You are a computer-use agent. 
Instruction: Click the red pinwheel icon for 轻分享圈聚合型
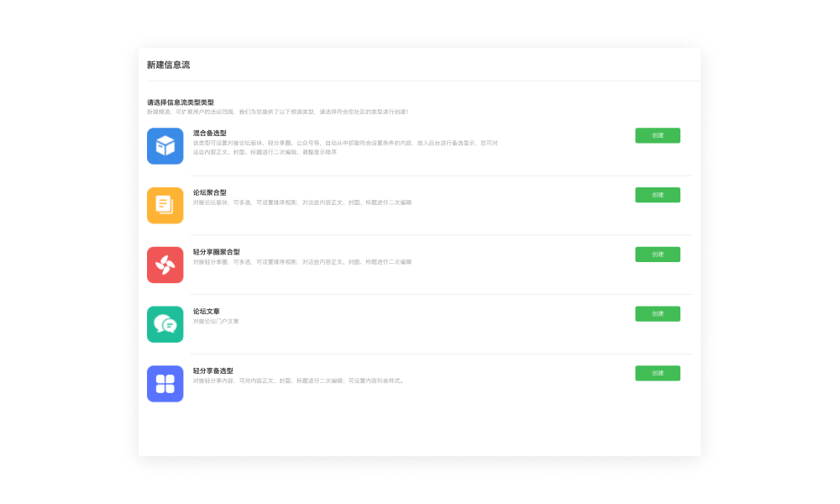[165, 265]
